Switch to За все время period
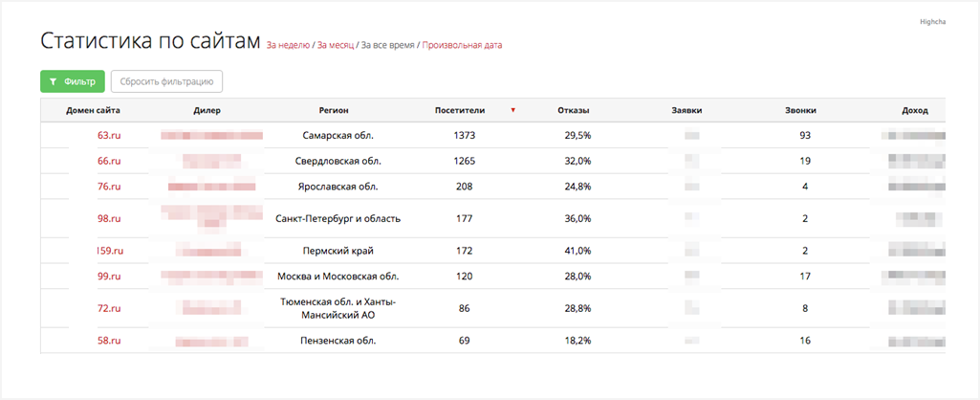This screenshot has width=980, height=400. coord(387,45)
